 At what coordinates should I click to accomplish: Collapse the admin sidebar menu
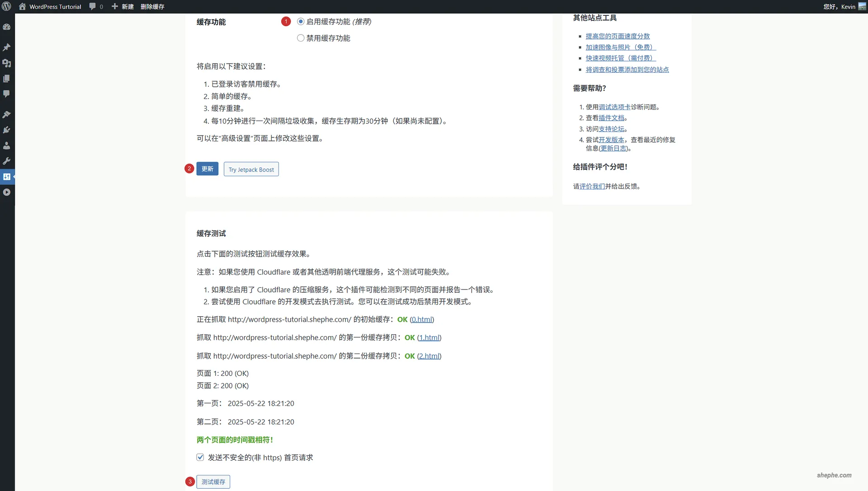(7, 192)
